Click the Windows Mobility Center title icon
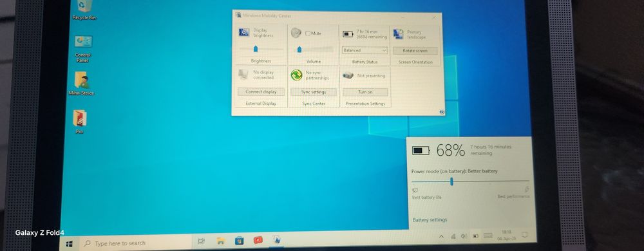The height and width of the screenshot is (251, 644). coord(239,15)
